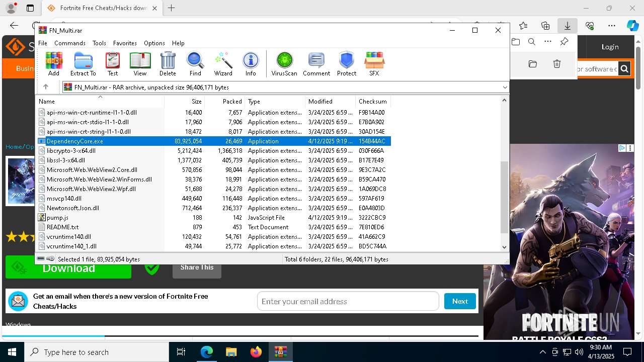Select libssl-3-x64.dll file
This screenshot has width=644, height=362.
point(65,160)
